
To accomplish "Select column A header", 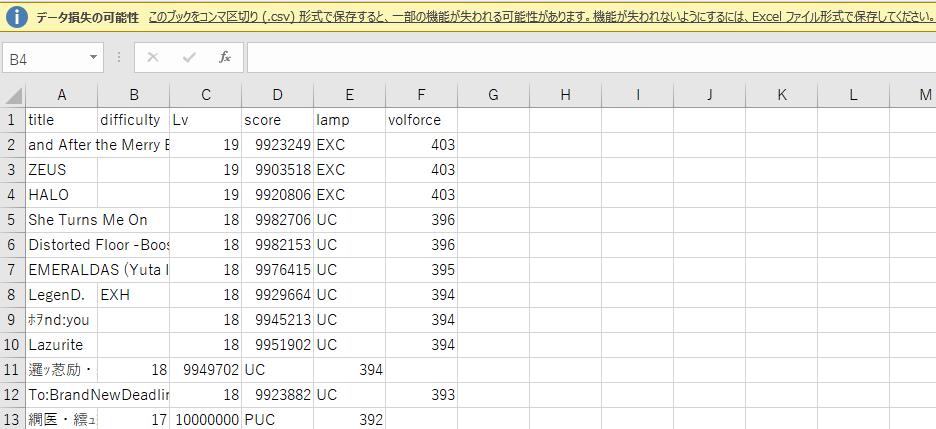I will click(61, 95).
